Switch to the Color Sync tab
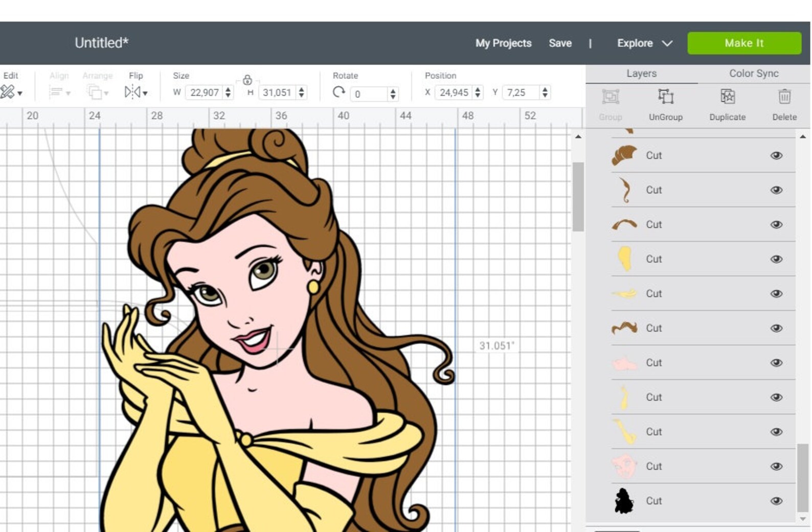Viewport: 812px width, 532px height. [754, 73]
